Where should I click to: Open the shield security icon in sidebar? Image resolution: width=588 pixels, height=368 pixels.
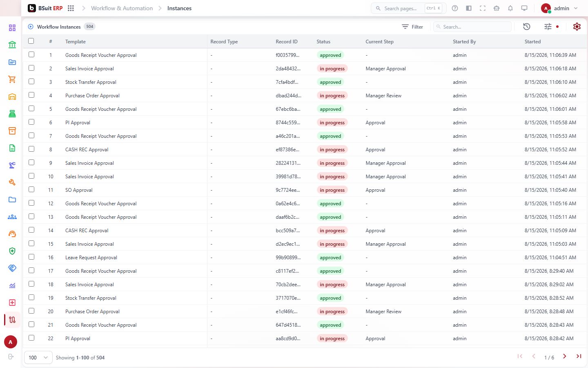pos(12,251)
